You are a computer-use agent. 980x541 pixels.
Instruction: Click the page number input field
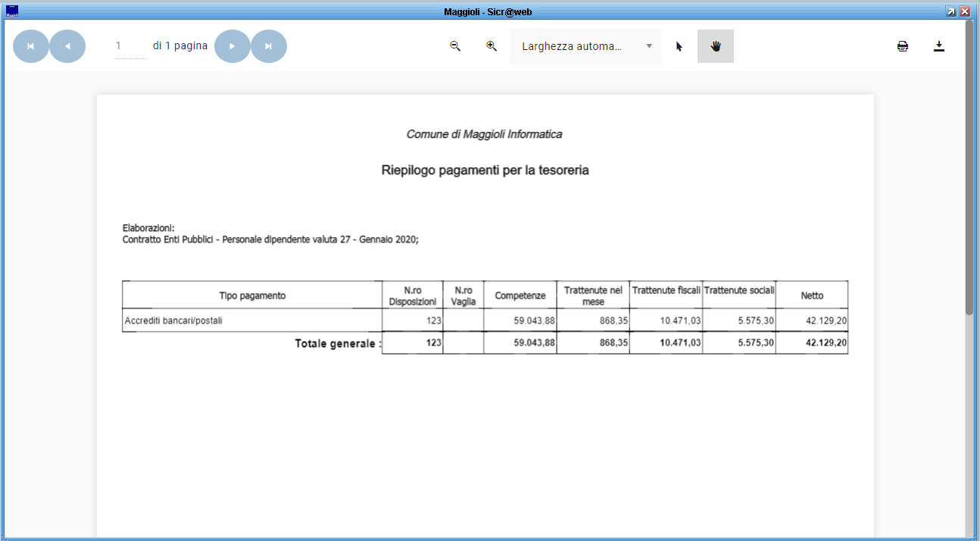(x=130, y=46)
